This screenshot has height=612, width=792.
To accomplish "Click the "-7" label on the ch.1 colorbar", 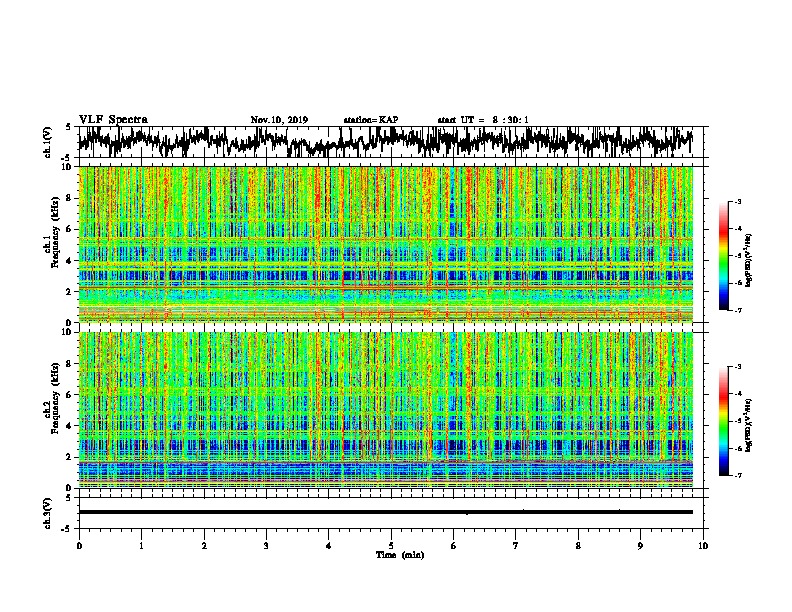I will 737,310.
